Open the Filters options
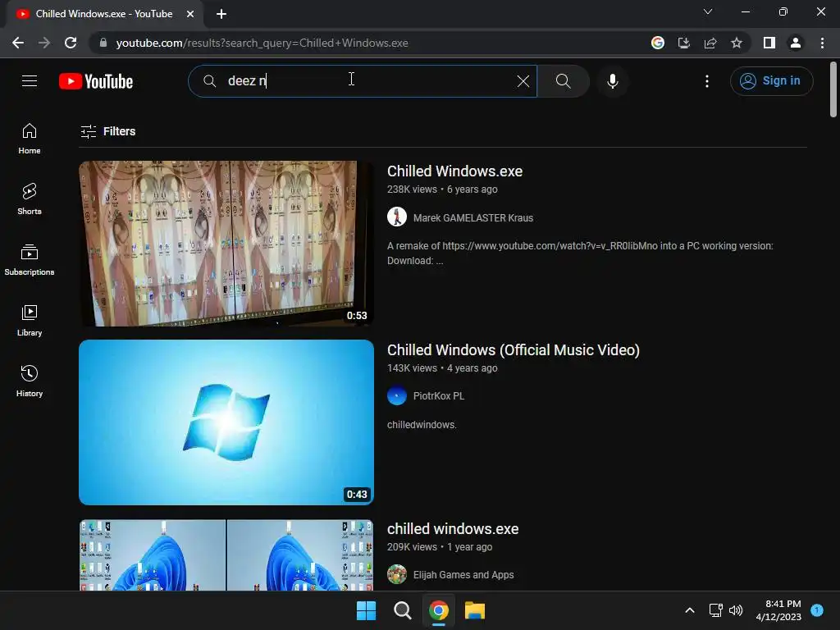 click(x=107, y=131)
